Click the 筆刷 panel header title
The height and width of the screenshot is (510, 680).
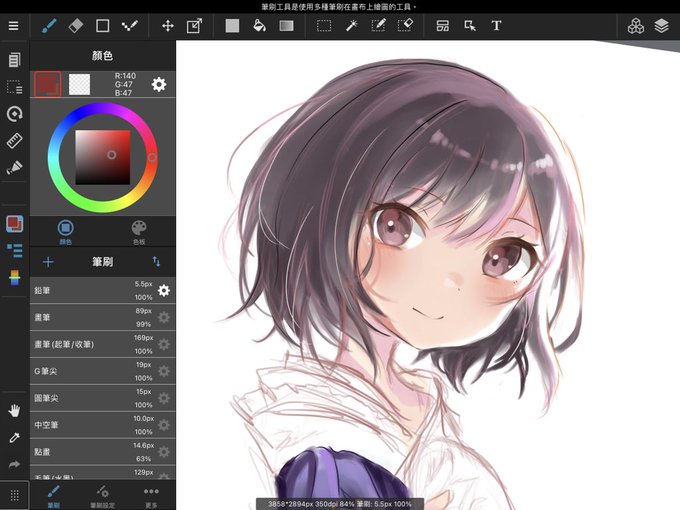click(102, 262)
